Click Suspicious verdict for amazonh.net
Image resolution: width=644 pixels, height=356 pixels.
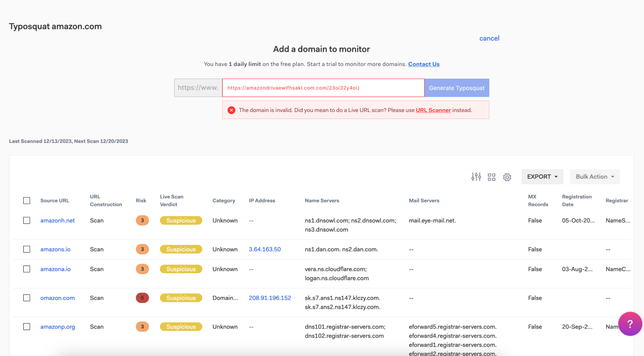pos(181,220)
